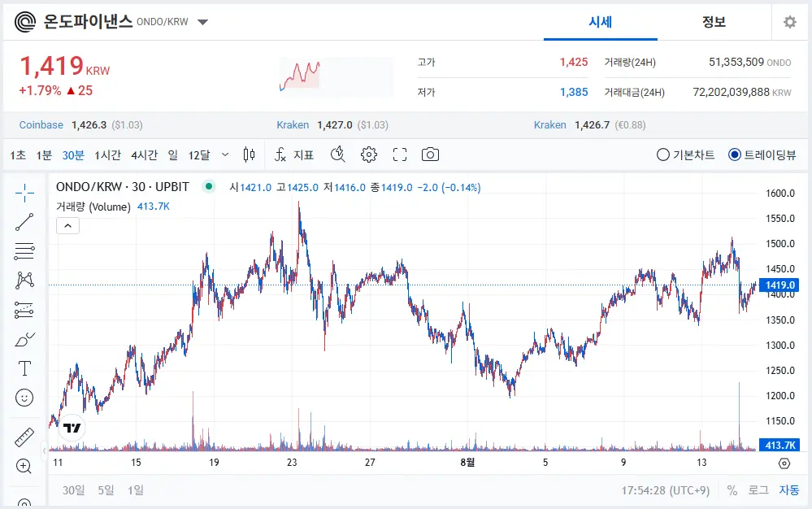812x509 pixels.
Task: Select the 12달 interval
Action: pyautogui.click(x=199, y=154)
